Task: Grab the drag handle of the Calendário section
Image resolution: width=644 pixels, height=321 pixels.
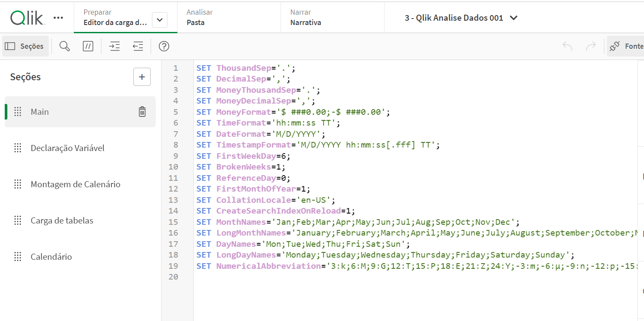Action: (x=18, y=257)
